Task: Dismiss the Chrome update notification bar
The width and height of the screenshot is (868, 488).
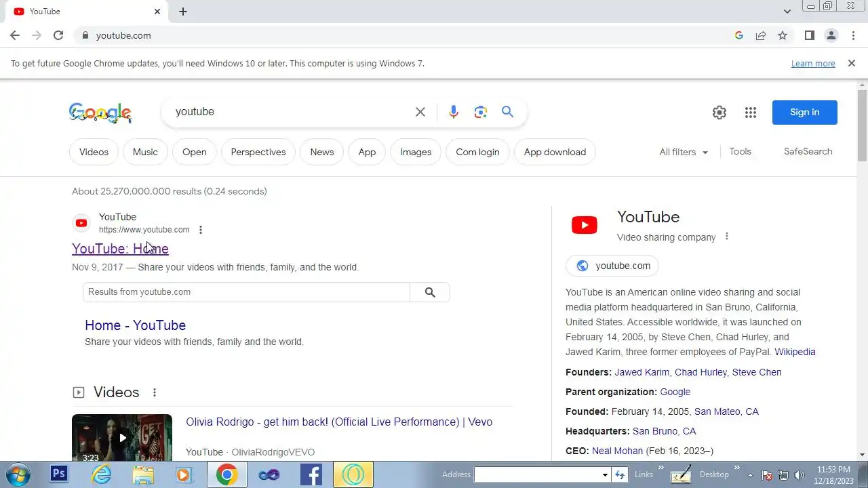Action: point(851,63)
